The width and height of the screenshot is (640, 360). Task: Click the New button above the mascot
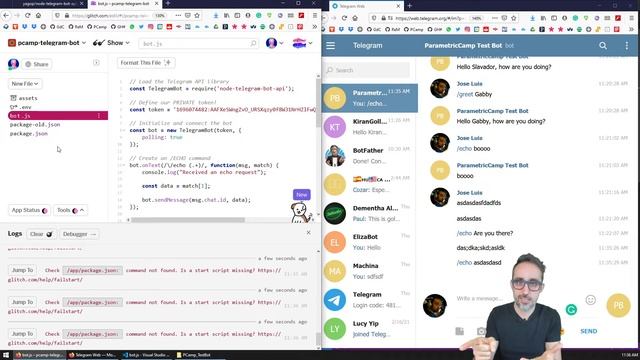[302, 195]
